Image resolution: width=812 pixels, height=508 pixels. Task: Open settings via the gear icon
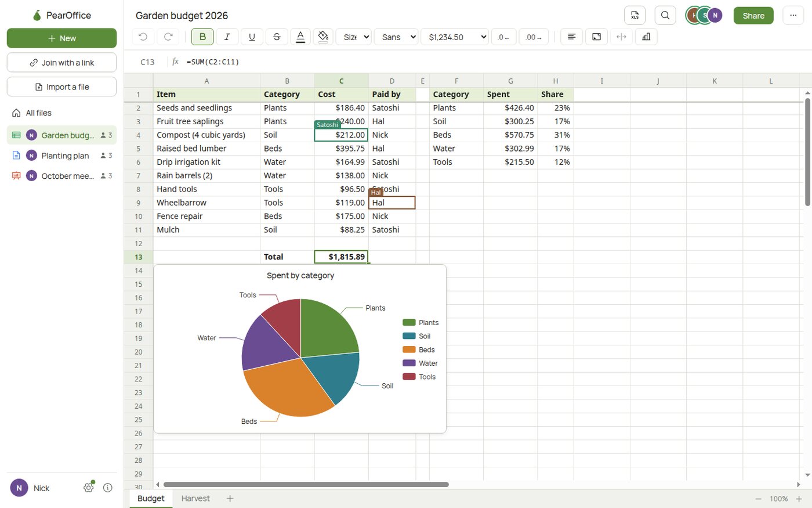89,488
